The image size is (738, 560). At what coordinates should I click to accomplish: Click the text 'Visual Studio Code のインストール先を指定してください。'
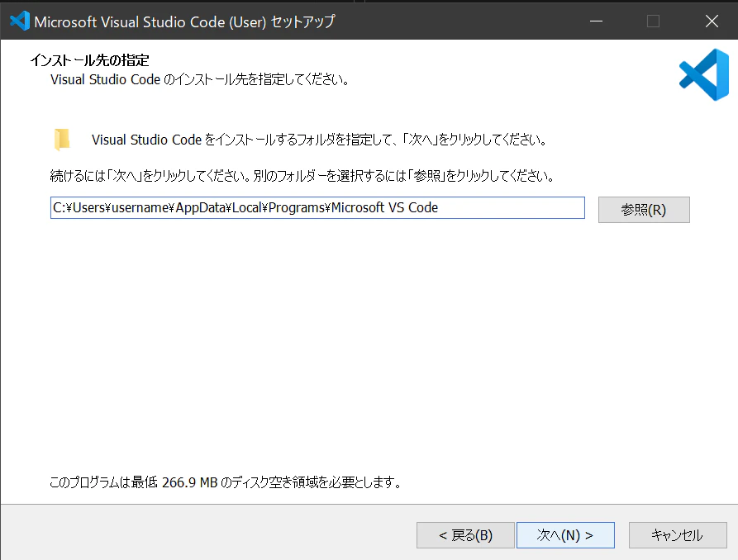click(200, 79)
